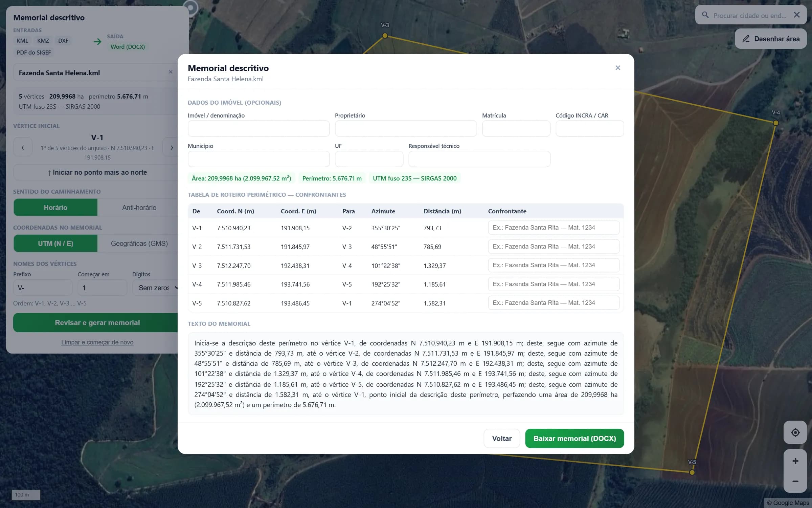Choose Geográficas (GMS) coordinates
812x508 pixels.
click(x=139, y=244)
